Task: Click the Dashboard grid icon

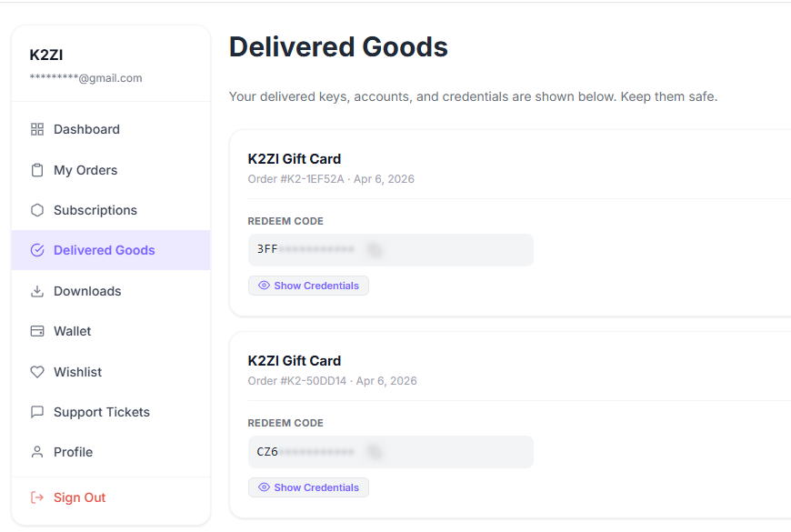Action: pos(37,129)
